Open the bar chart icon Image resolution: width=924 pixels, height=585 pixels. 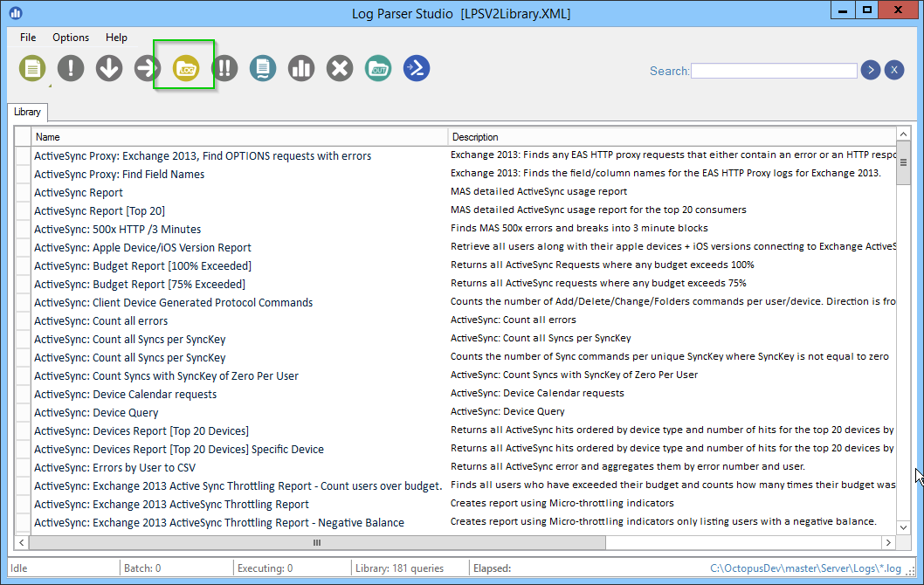point(301,68)
